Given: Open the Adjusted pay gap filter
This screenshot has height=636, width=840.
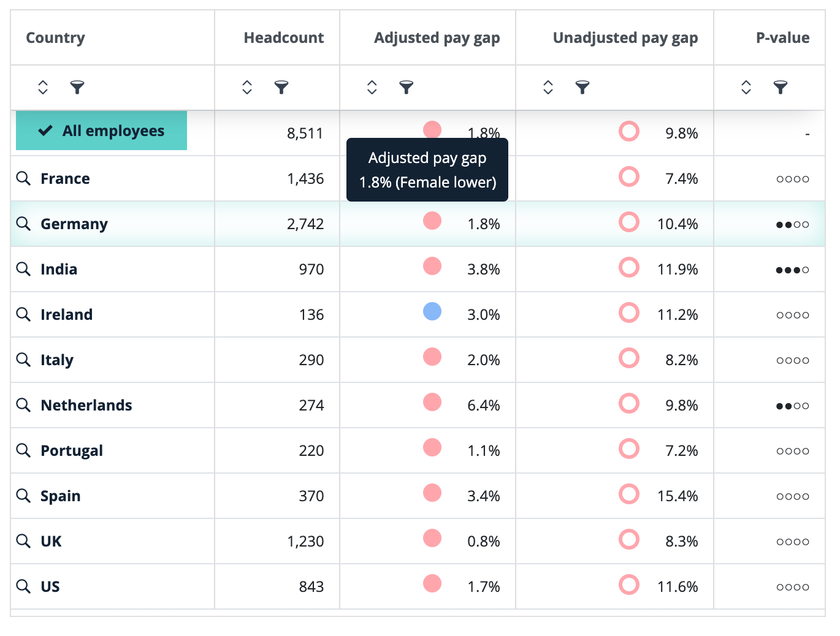Looking at the screenshot, I should pyautogui.click(x=406, y=88).
